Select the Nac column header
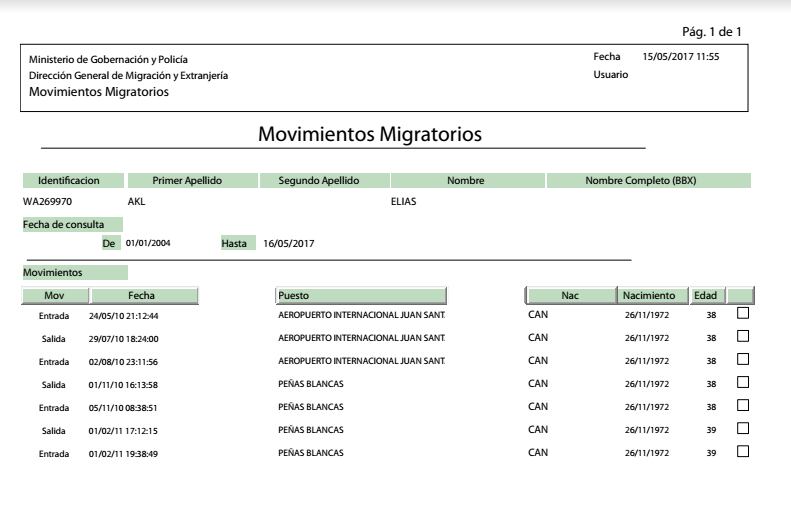791x508 pixels. click(570, 295)
